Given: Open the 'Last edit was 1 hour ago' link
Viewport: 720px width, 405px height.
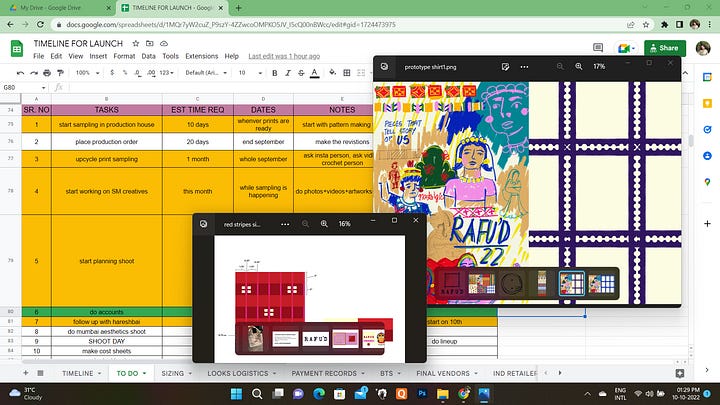Looking at the screenshot, I should pyautogui.click(x=284, y=56).
